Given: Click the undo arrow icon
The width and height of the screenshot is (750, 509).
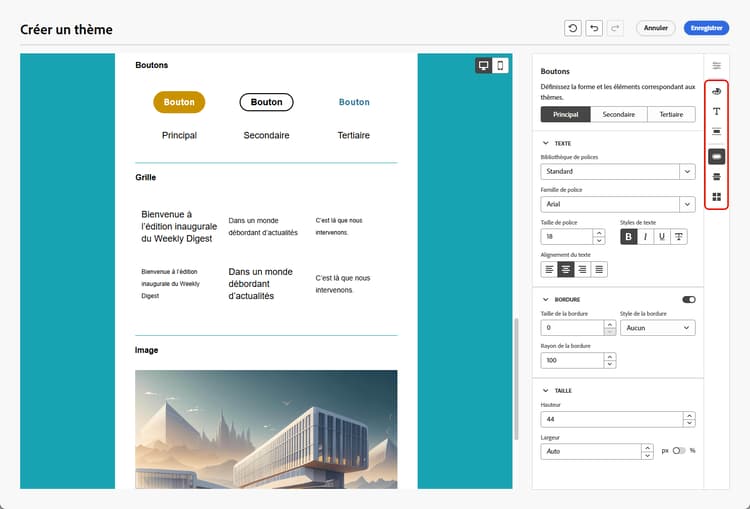Looking at the screenshot, I should pyautogui.click(x=594, y=28).
